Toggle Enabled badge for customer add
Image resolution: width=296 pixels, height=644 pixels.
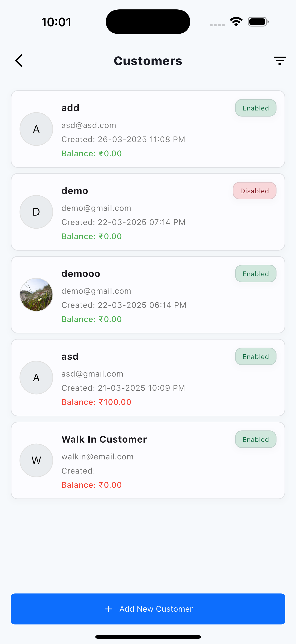click(256, 108)
